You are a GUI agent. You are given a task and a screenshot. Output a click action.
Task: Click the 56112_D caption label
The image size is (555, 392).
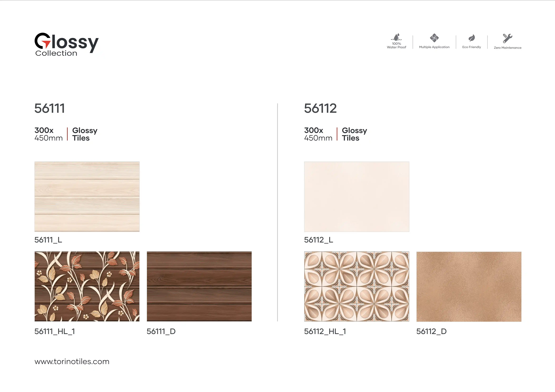click(x=431, y=331)
